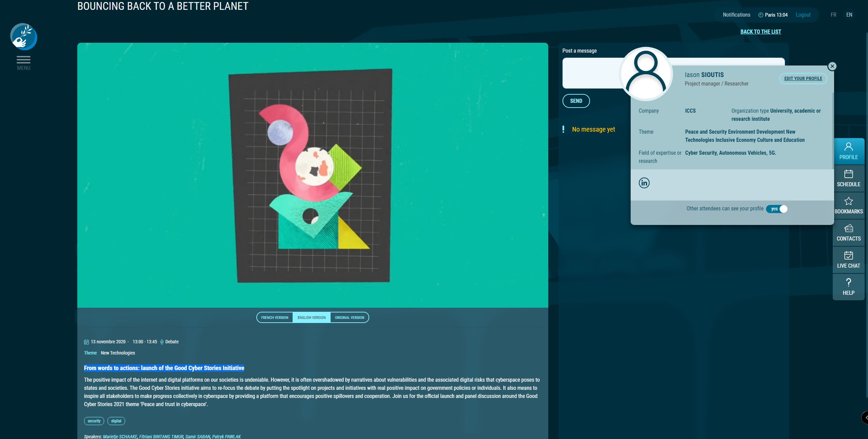868x439 pixels.
Task: Open the Contacts card icon
Action: [848, 232]
